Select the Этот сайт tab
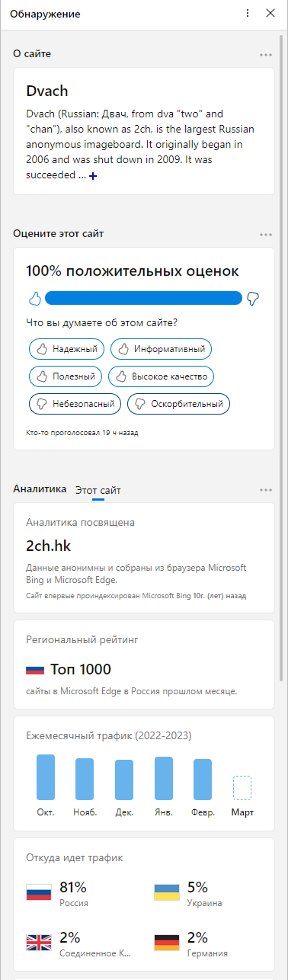Viewport: 288px width, 980px height. (x=98, y=491)
